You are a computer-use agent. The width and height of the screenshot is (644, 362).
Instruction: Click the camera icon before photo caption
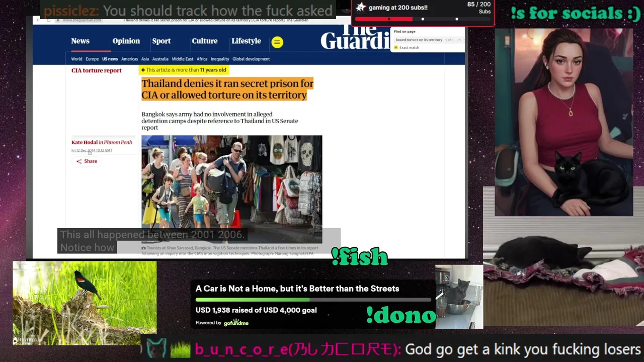pos(143,248)
